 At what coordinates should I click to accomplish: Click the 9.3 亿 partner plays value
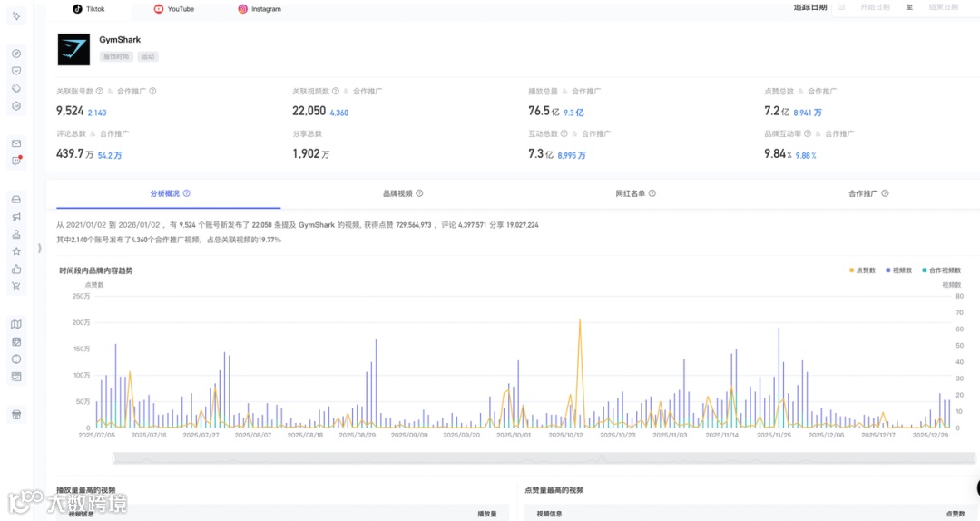pos(573,113)
